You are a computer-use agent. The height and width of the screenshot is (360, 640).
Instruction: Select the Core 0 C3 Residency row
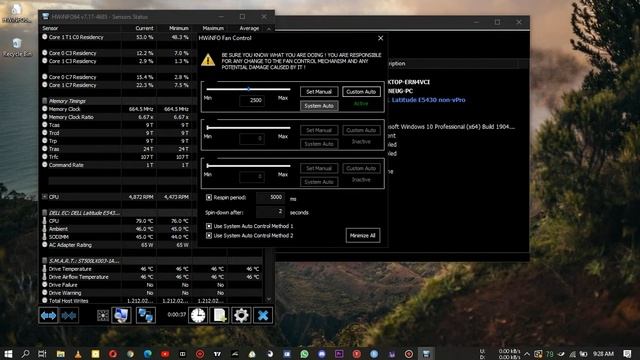tap(116, 53)
